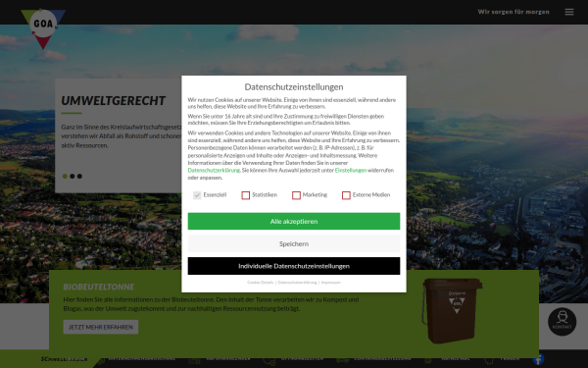Click the Datenschutzeinstellungen dialog title
The image size is (588, 368).
tap(294, 86)
